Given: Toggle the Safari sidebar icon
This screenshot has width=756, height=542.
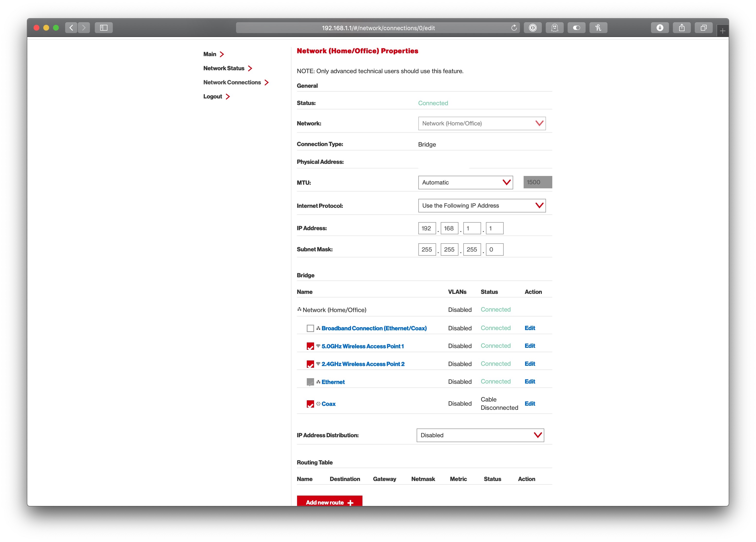Looking at the screenshot, I should (104, 28).
